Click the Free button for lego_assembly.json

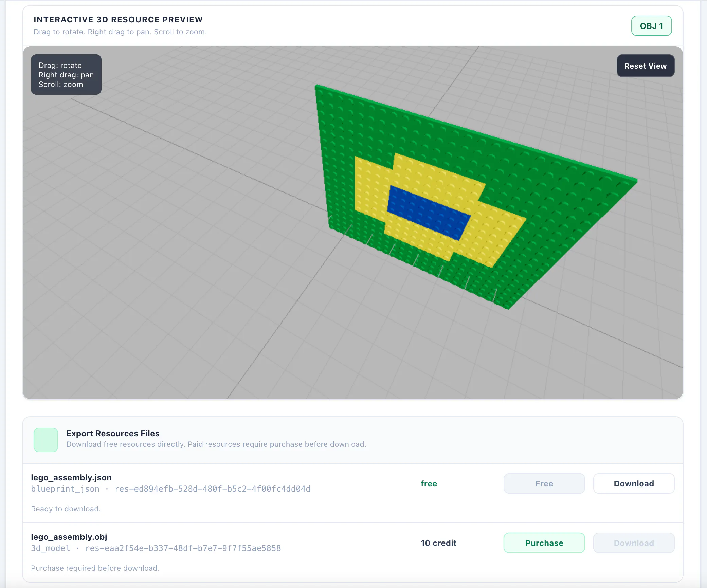(544, 483)
